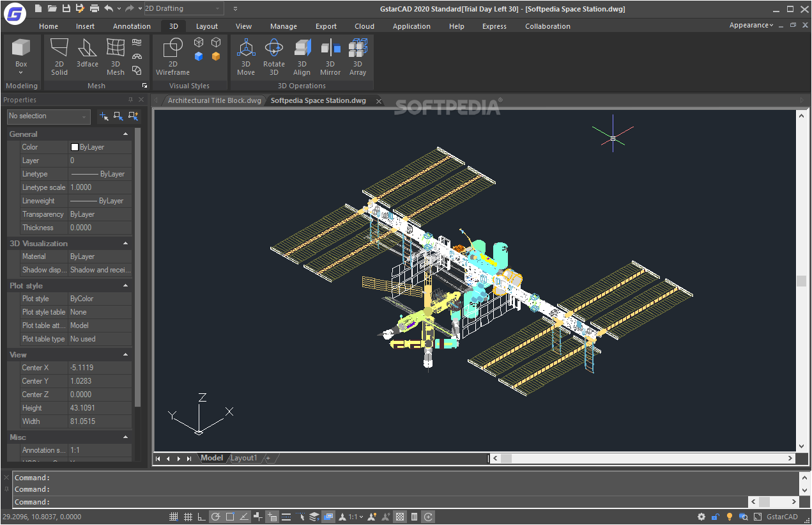
Task: Click the horizontal scrollbar thumb under drawing
Action: [506, 458]
